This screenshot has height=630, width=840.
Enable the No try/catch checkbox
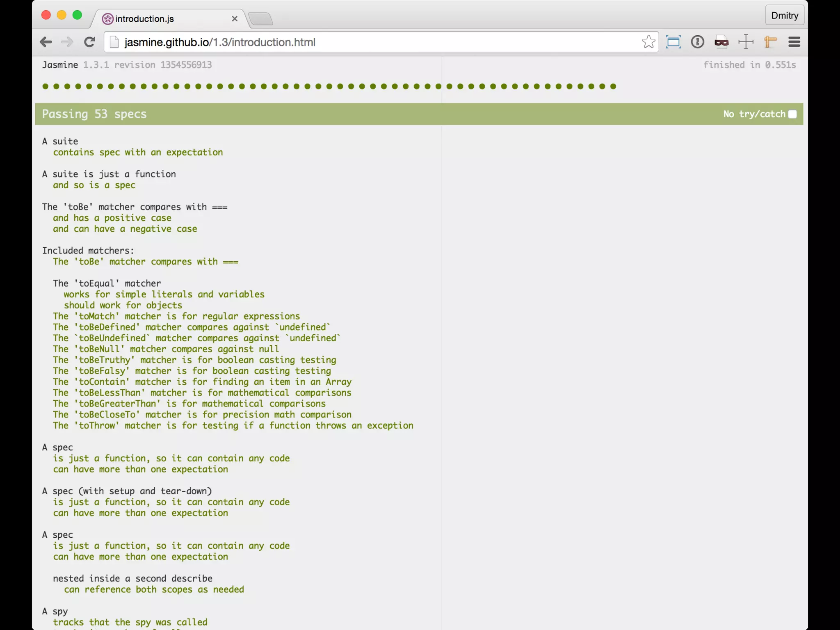(792, 114)
